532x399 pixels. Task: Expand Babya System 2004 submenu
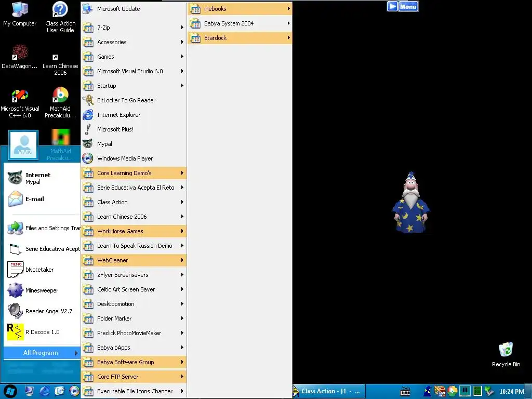click(x=240, y=23)
